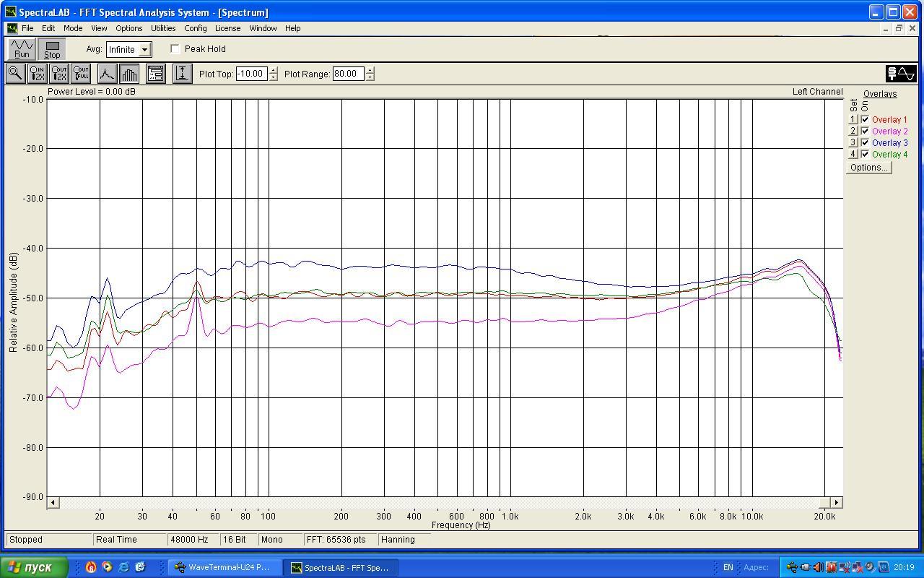Viewport: 924px width, 578px height.
Task: Increase Plot Top using the up arrow
Action: click(273, 70)
